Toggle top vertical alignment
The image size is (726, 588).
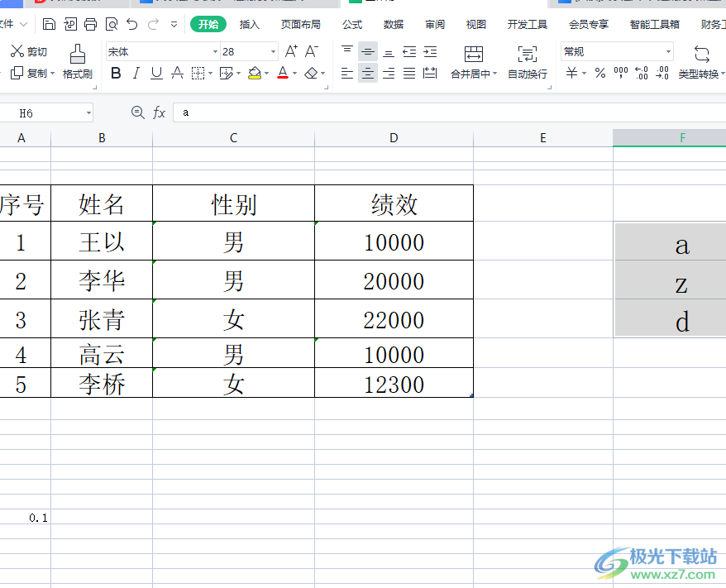[x=347, y=51]
